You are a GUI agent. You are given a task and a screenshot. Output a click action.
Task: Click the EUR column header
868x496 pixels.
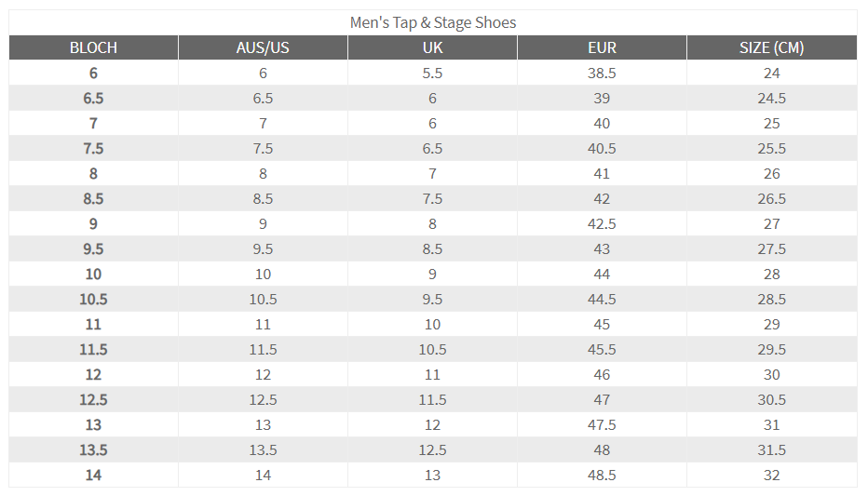[x=602, y=47]
